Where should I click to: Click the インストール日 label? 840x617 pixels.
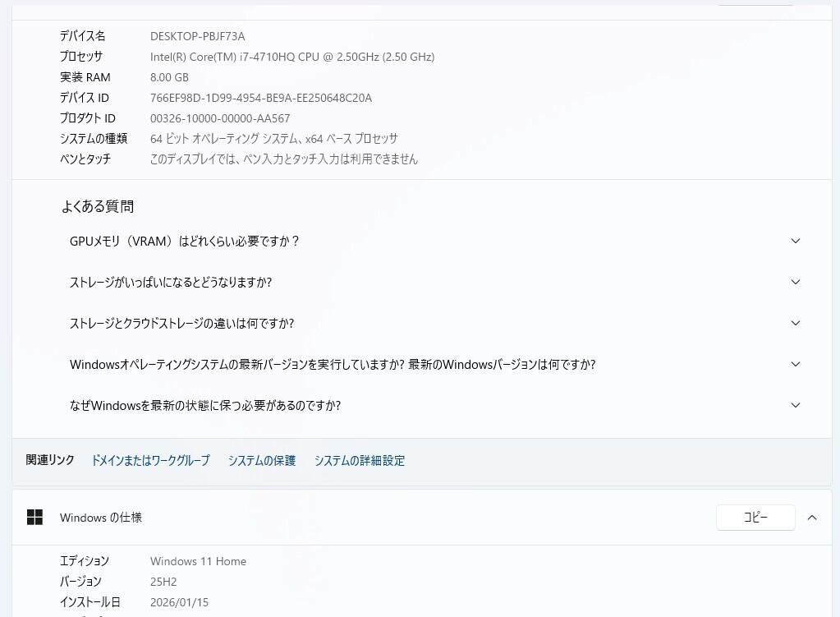tap(90, 602)
